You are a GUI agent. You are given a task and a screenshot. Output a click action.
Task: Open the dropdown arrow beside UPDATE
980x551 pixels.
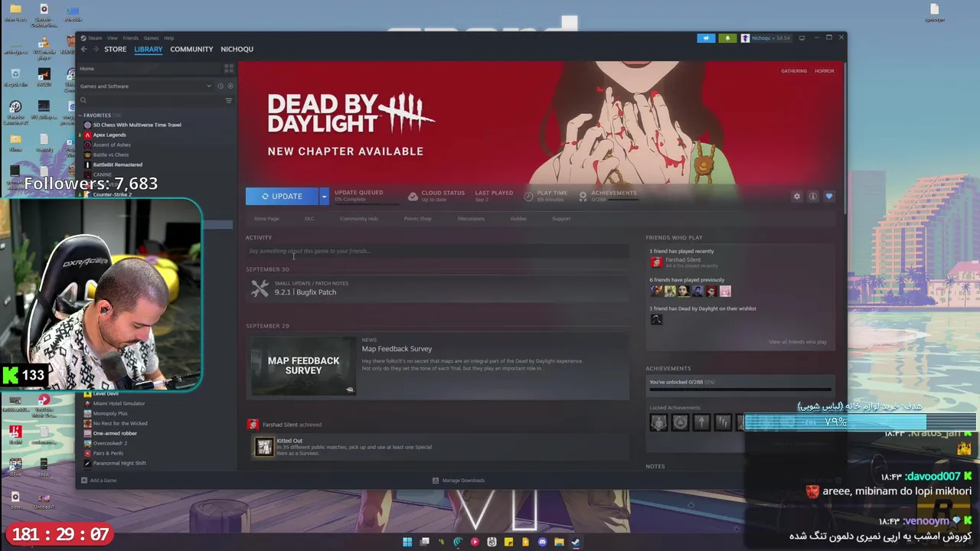click(324, 197)
